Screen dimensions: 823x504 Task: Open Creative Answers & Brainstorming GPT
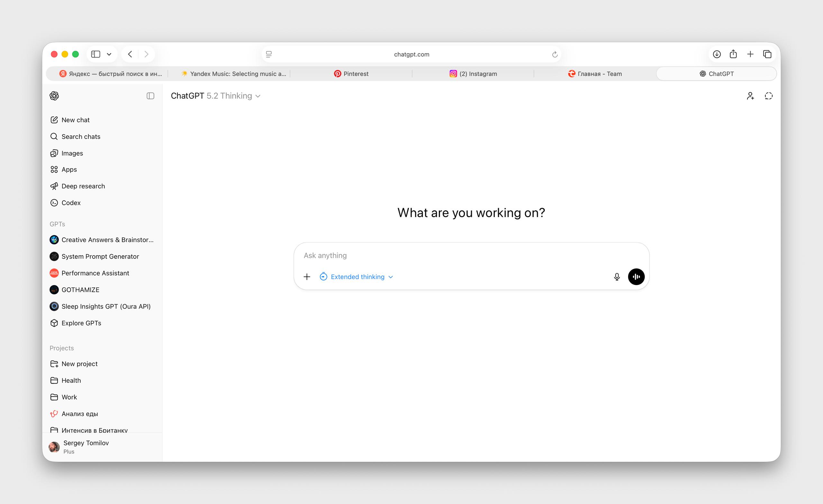pos(102,240)
